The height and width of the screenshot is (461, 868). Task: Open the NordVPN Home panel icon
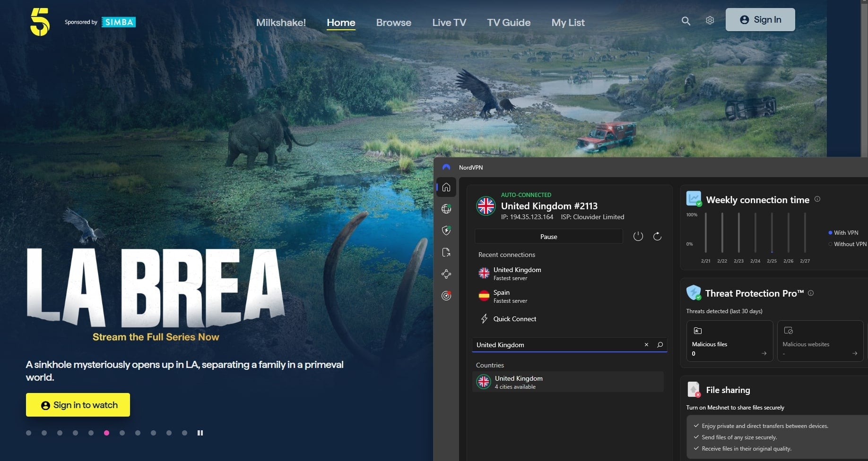(446, 187)
